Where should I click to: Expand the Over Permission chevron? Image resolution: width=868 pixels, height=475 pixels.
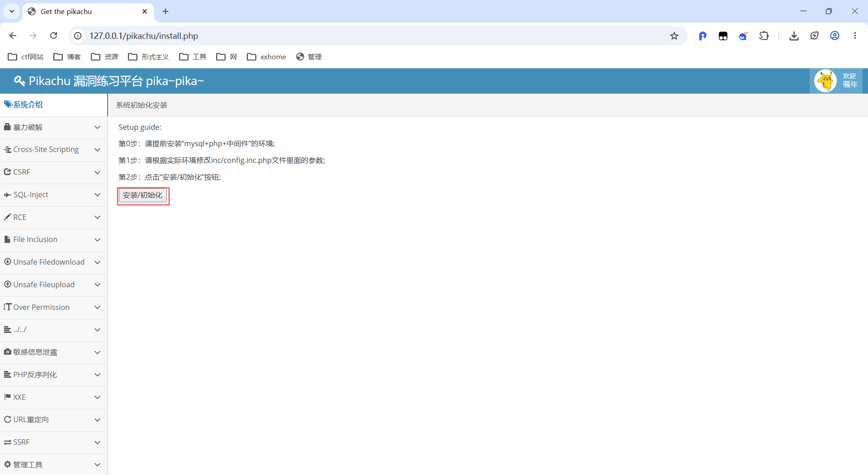pos(97,307)
